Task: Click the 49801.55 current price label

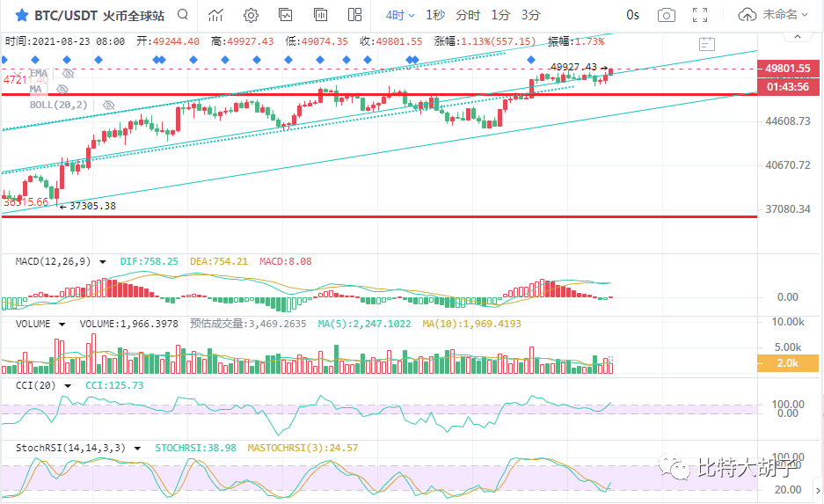Action: [787, 68]
